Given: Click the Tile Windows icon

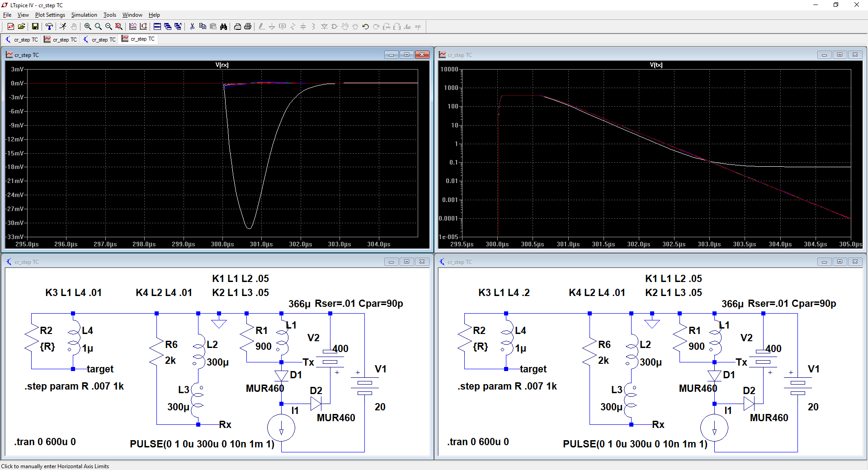Looking at the screenshot, I should coord(157,27).
